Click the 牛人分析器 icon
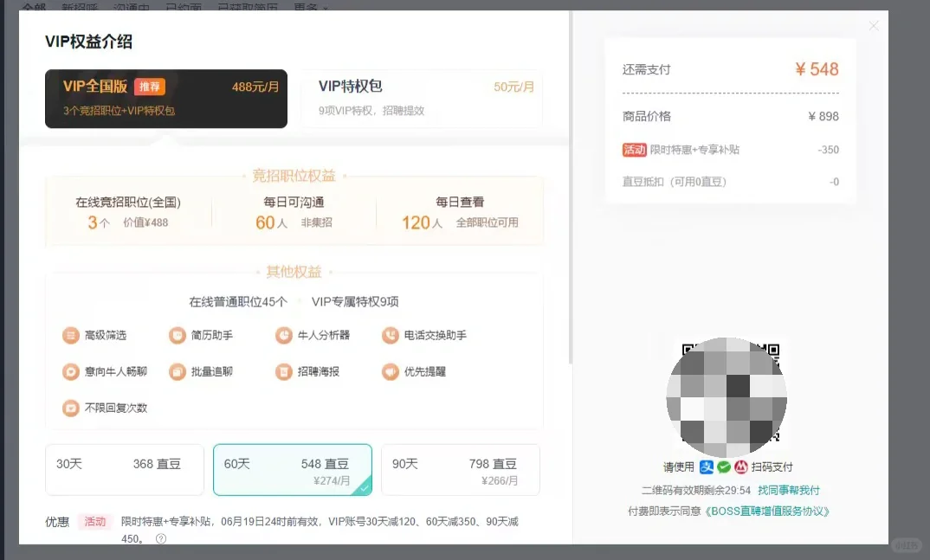The height and width of the screenshot is (560, 930). [284, 336]
